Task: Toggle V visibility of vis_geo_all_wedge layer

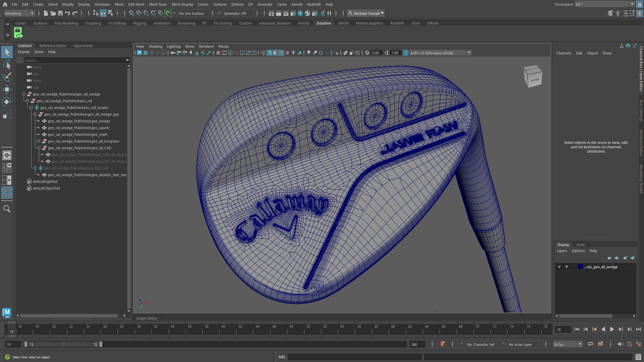Action: pos(559,267)
